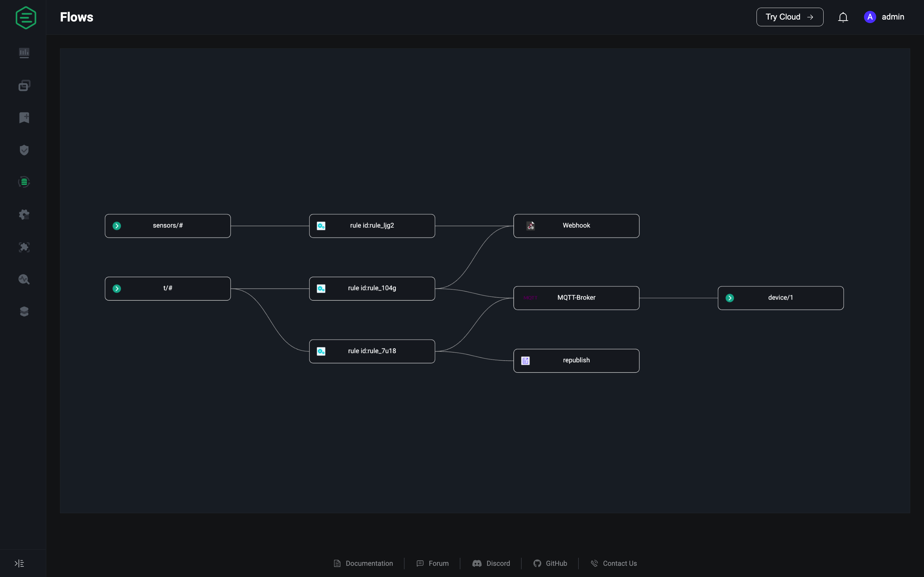Expand the collapsed sidebar menu
924x577 pixels.
(x=19, y=563)
